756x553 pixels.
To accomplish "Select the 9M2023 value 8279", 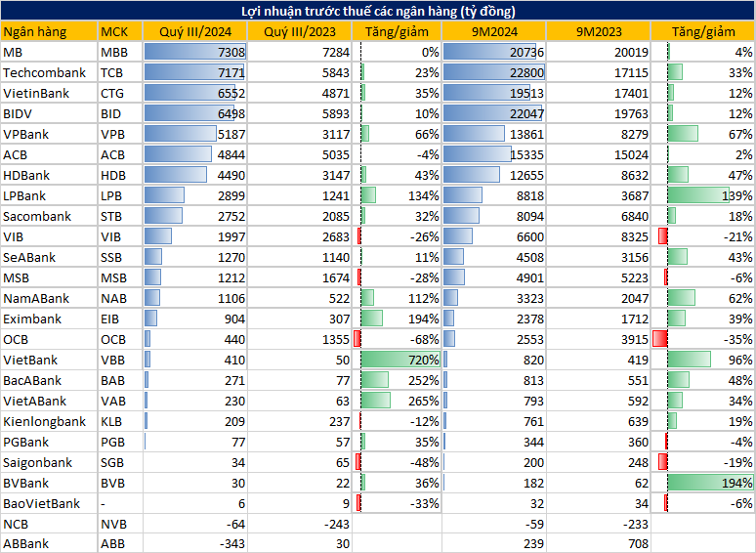I will (599, 134).
